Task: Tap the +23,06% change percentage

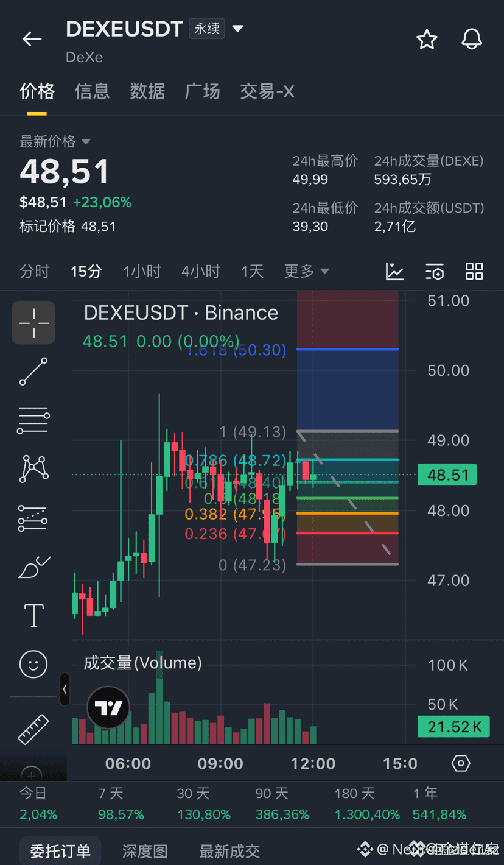Action: [x=102, y=202]
